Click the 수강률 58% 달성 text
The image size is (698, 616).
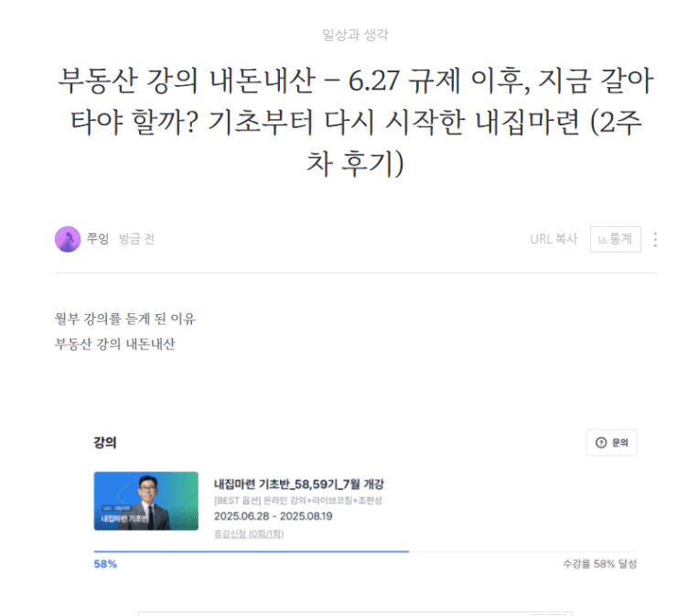[x=599, y=564]
